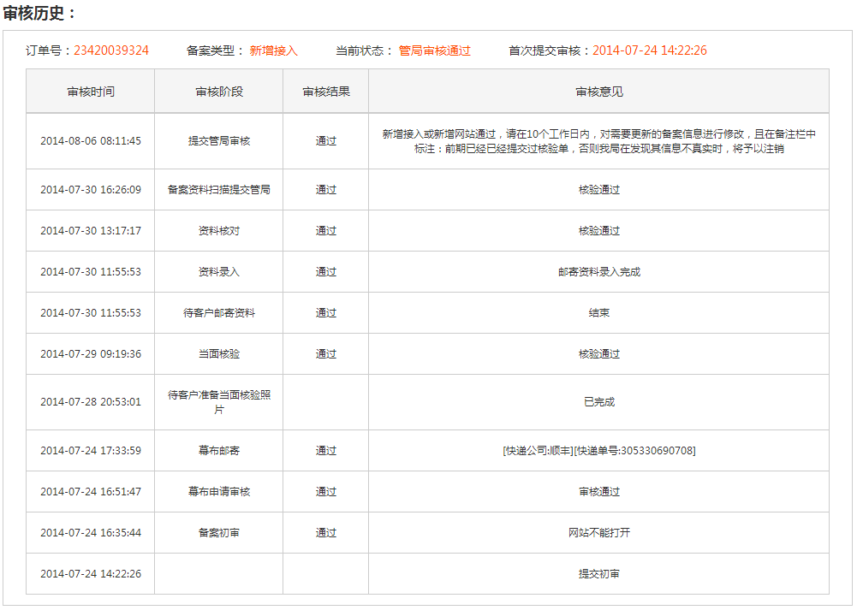The image size is (857, 616).
Task: Click the 审核结果 column header
Action: click(x=325, y=92)
